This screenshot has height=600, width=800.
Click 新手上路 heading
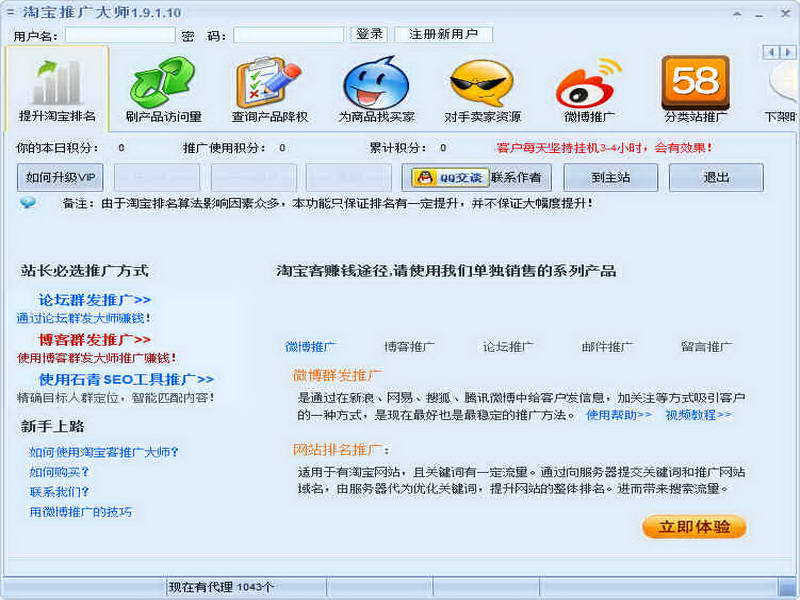click(x=53, y=426)
